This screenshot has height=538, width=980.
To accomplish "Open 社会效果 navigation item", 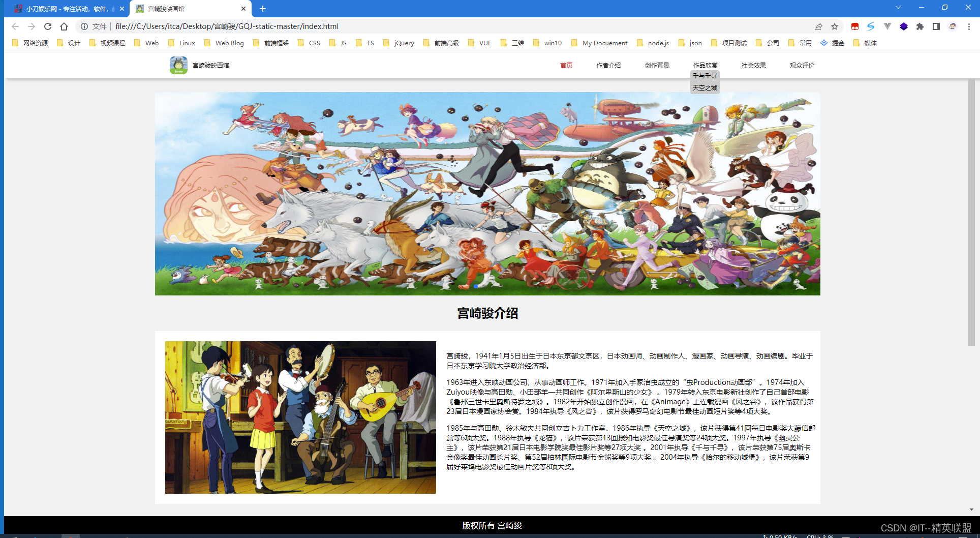I will tap(753, 65).
